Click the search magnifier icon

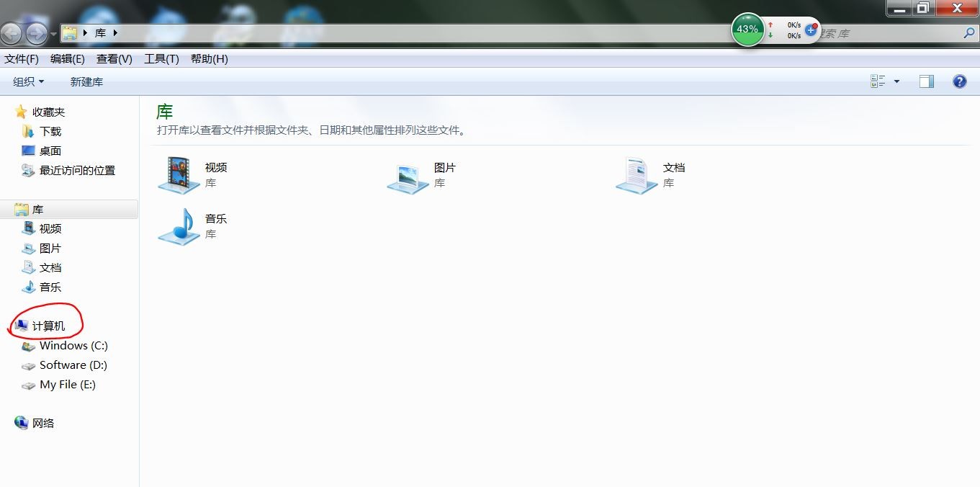click(x=969, y=33)
